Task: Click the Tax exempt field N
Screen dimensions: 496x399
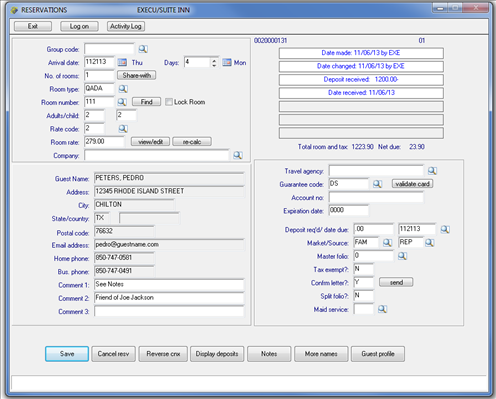Action: pos(363,269)
